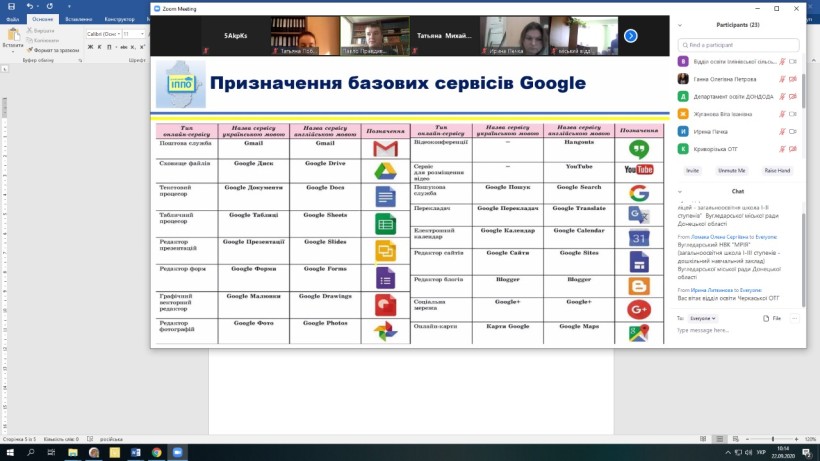Click the Raise Hand button
Image resolution: width=820 pixels, height=461 pixels.
point(777,171)
